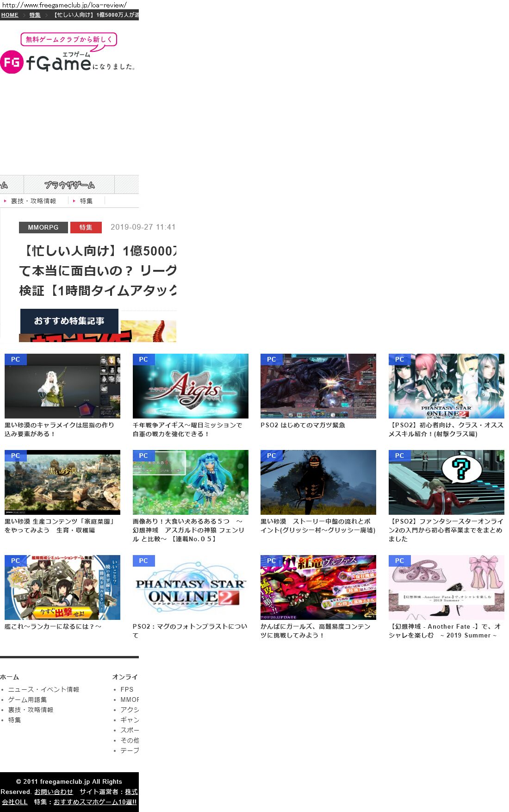
Task: Open footer 特集 list link
Action: pyautogui.click(x=14, y=720)
